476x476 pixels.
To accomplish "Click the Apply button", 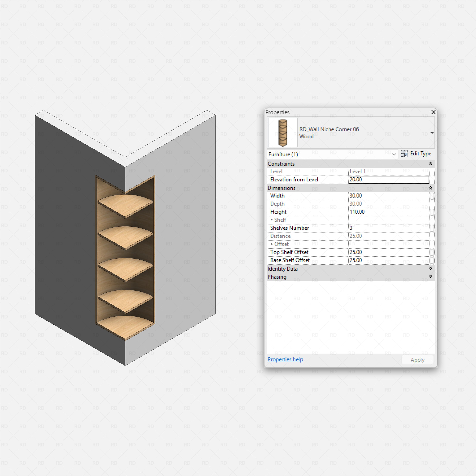I will 417,360.
